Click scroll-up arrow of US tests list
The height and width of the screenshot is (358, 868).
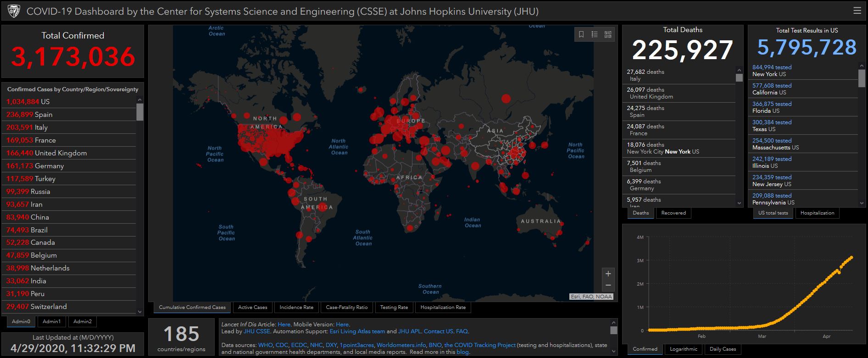[x=862, y=66]
